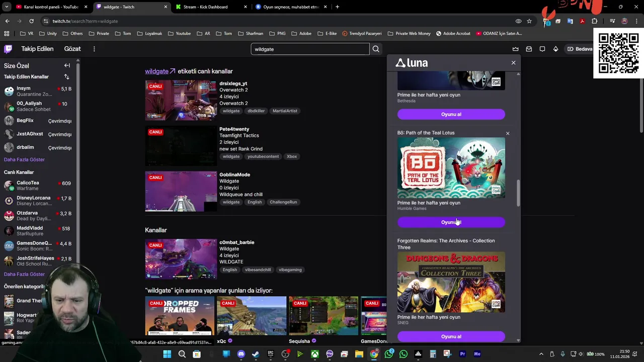Open the whispers chat bubble icon
The image size is (644, 362).
point(542,49)
